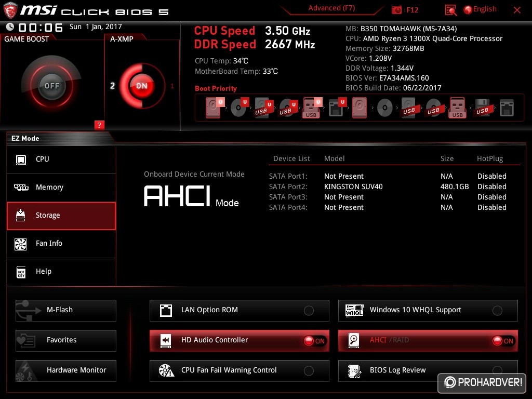Viewport: 532px width, 399px height.
Task: Click the clock icon beside the time
Action: (x=10, y=27)
